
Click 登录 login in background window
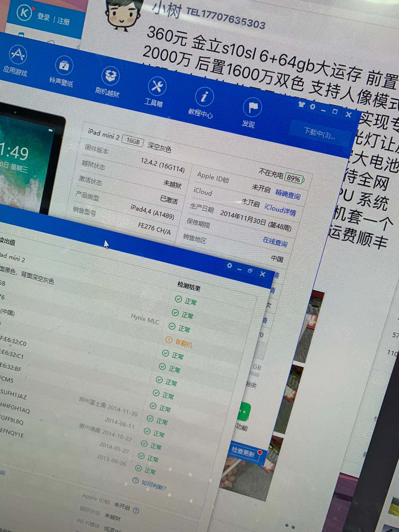point(44,17)
